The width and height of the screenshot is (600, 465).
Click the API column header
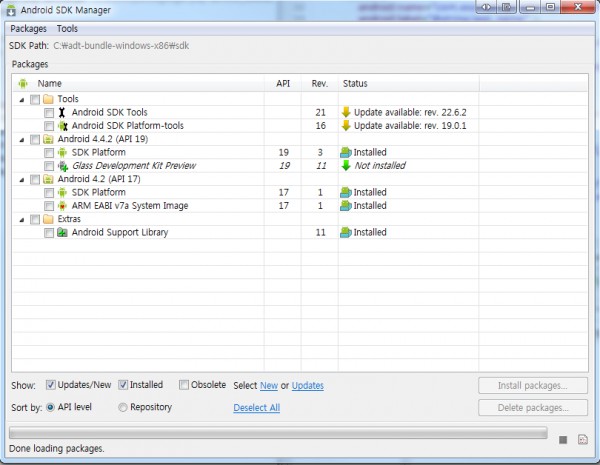(283, 83)
